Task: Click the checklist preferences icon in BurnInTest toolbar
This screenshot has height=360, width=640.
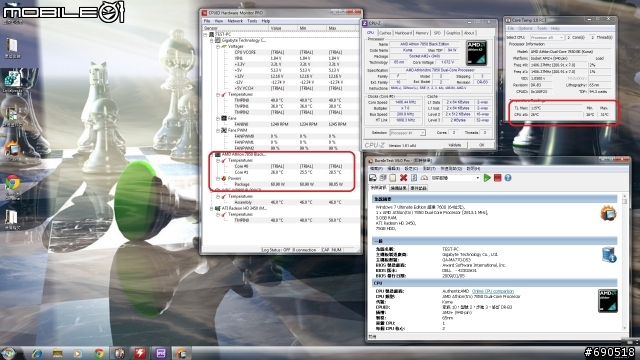Action: tap(414, 178)
